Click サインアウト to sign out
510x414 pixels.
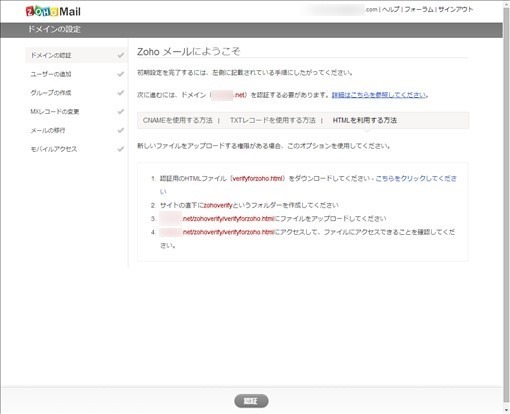click(455, 9)
